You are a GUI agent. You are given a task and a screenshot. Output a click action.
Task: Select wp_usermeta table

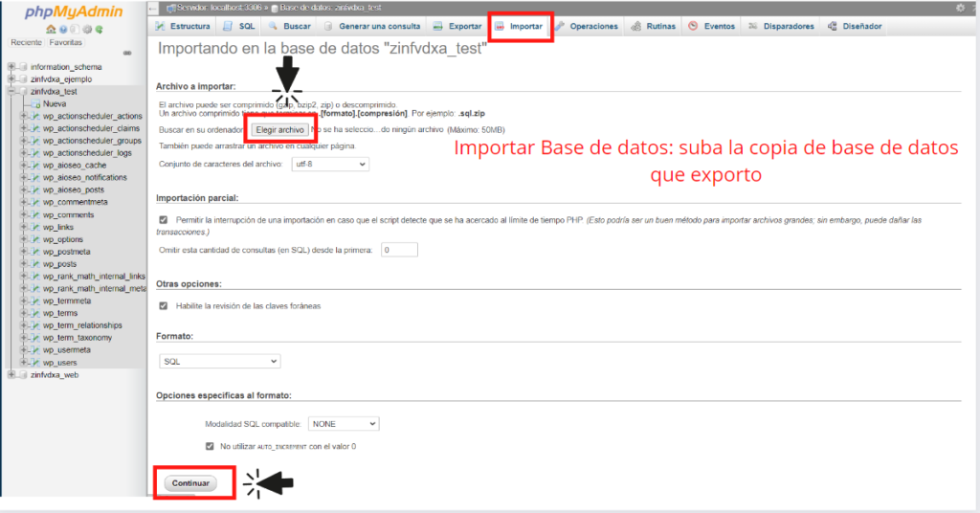67,350
